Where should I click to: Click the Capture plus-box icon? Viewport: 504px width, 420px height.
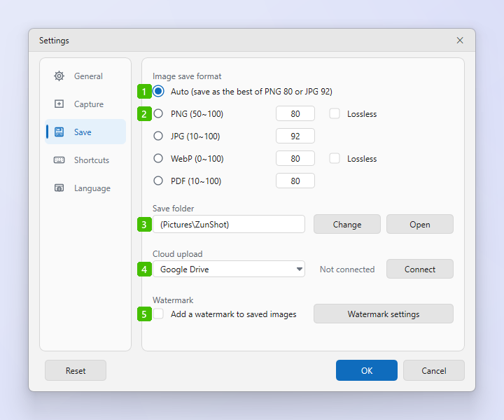[59, 104]
